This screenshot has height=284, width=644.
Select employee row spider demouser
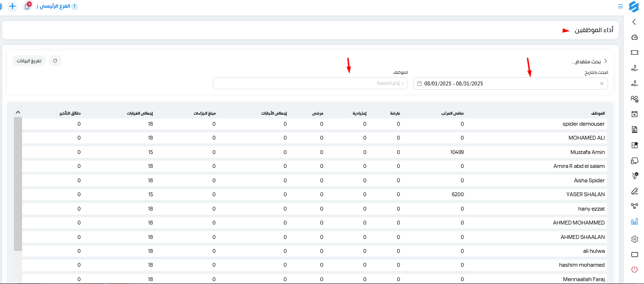click(314, 124)
